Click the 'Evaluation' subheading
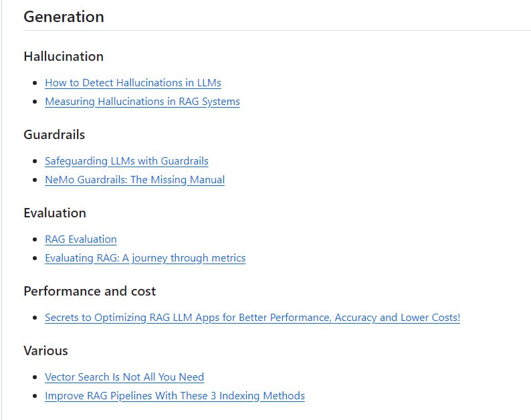The width and height of the screenshot is (531, 420). point(55,213)
